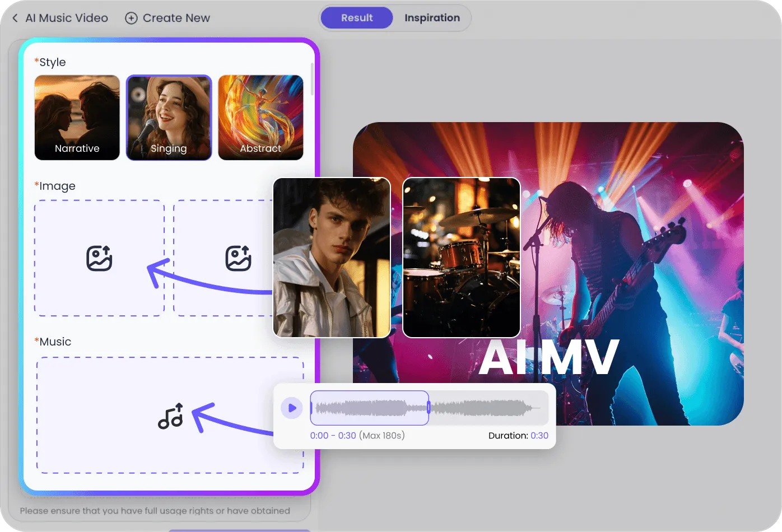Click the second image upload icon
Viewport: 782px width, 532px height.
[x=239, y=259]
